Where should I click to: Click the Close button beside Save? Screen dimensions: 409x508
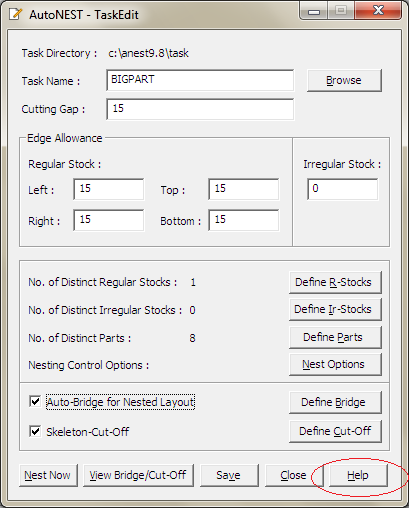click(294, 475)
